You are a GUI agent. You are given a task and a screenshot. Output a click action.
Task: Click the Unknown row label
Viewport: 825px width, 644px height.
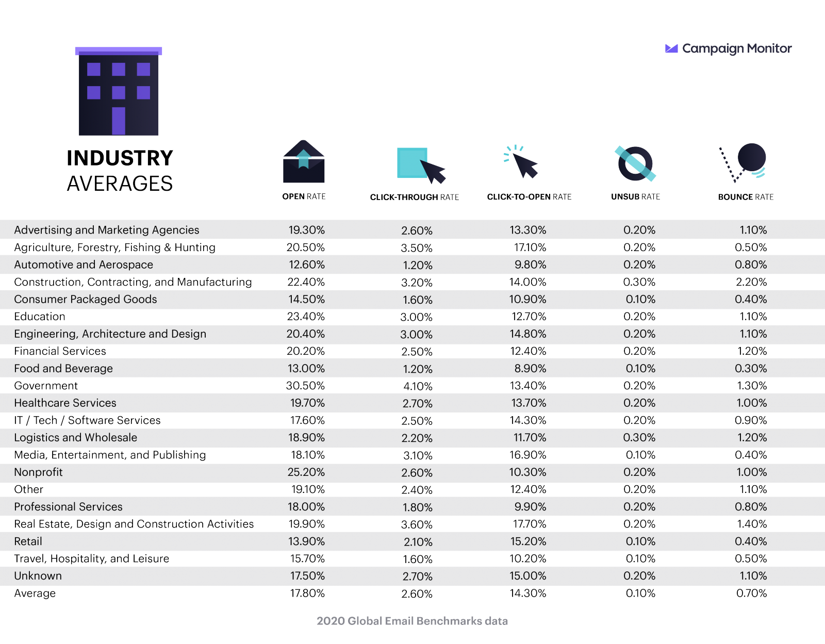click(38, 576)
